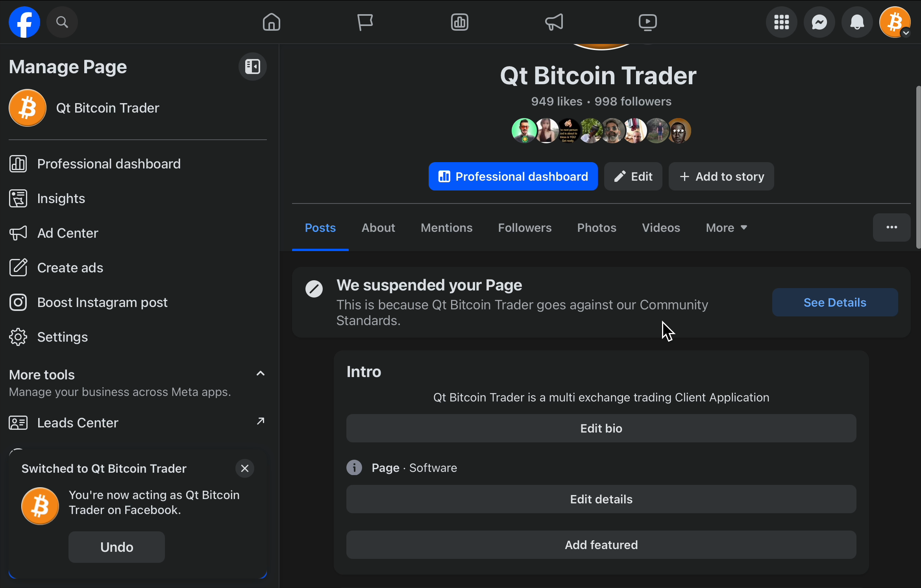Open the Pages flag icon
The image size is (921, 588).
click(x=365, y=22)
